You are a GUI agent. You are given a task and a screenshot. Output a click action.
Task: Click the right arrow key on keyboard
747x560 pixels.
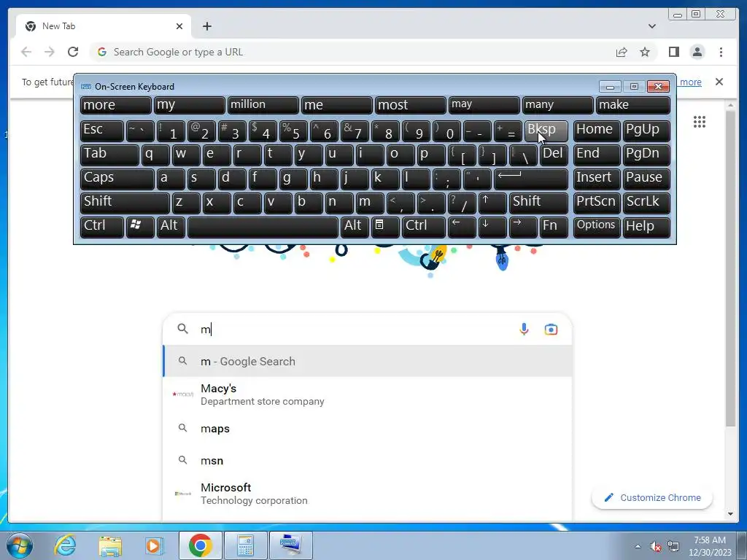522,227
